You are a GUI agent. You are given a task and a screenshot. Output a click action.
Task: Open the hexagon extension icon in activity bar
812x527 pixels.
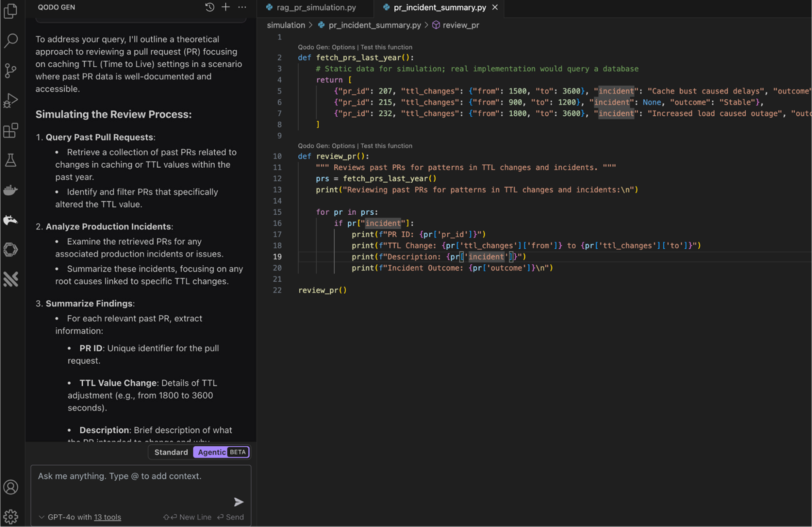(11, 250)
